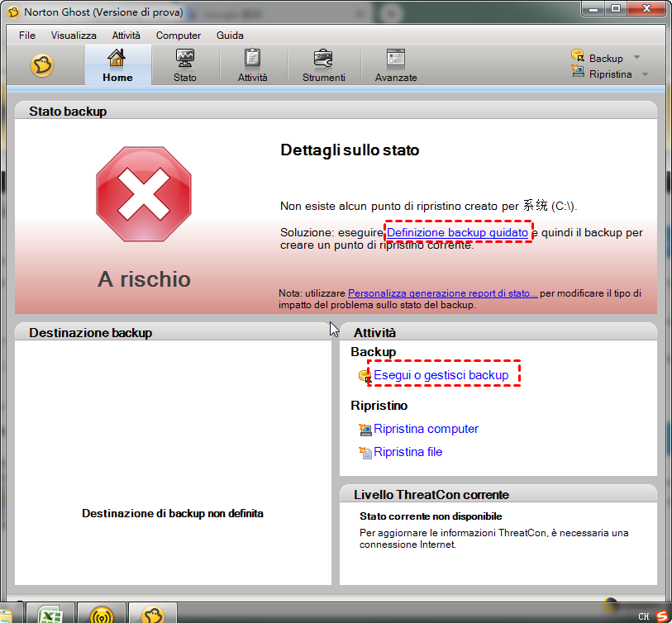This screenshot has height=623, width=672.
Task: Click the Norton Ghost title bar icon
Action: [x=14, y=12]
